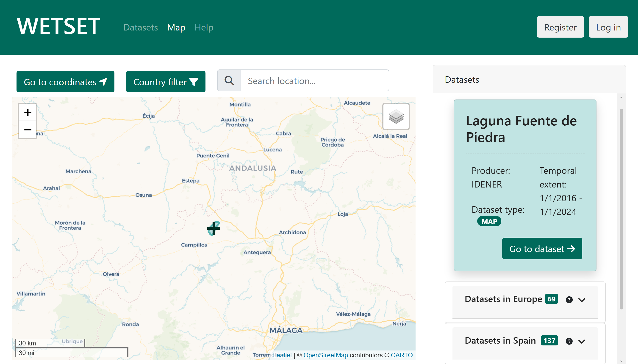Open the Help page
Screen dimensions: 638x364
pos(204,27)
